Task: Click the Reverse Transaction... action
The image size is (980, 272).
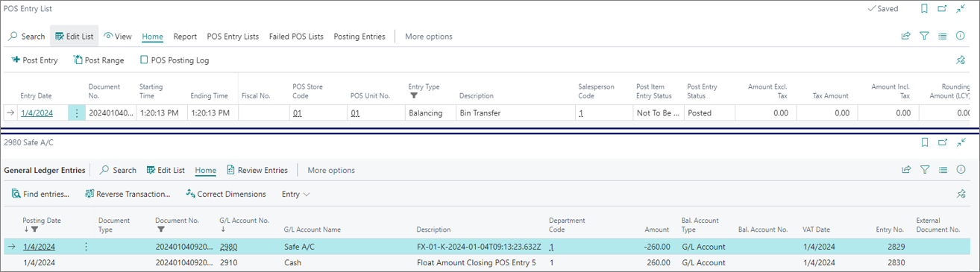Action: [x=128, y=194]
